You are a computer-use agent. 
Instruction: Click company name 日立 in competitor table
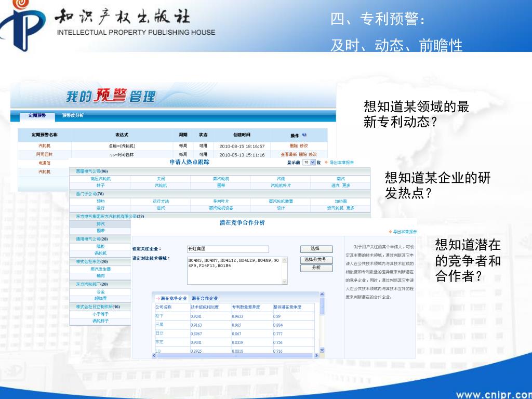159,334
